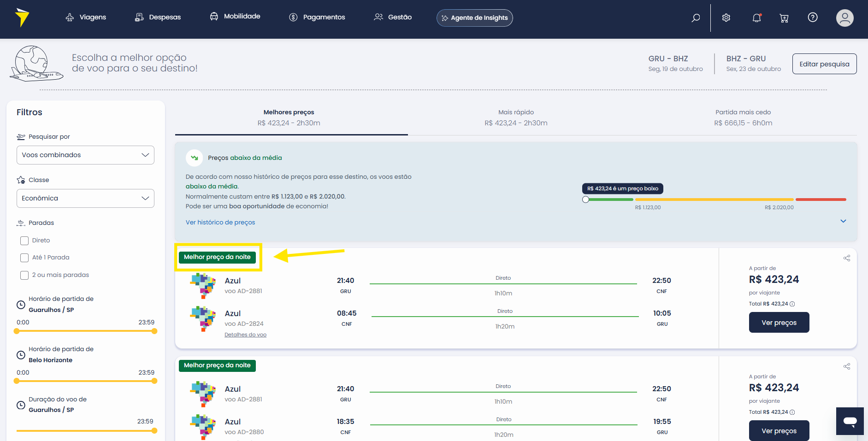Click the price range indicator marker
This screenshot has width=868, height=441.
[585, 200]
